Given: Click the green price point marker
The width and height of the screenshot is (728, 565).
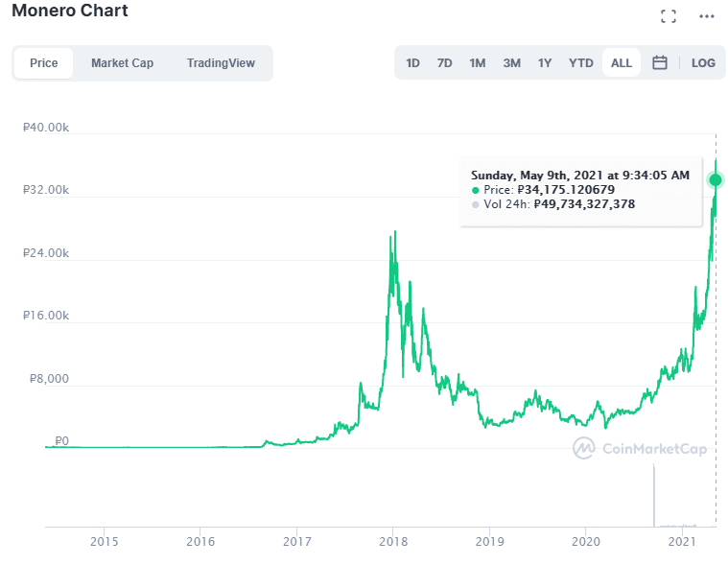Looking at the screenshot, I should (x=716, y=179).
